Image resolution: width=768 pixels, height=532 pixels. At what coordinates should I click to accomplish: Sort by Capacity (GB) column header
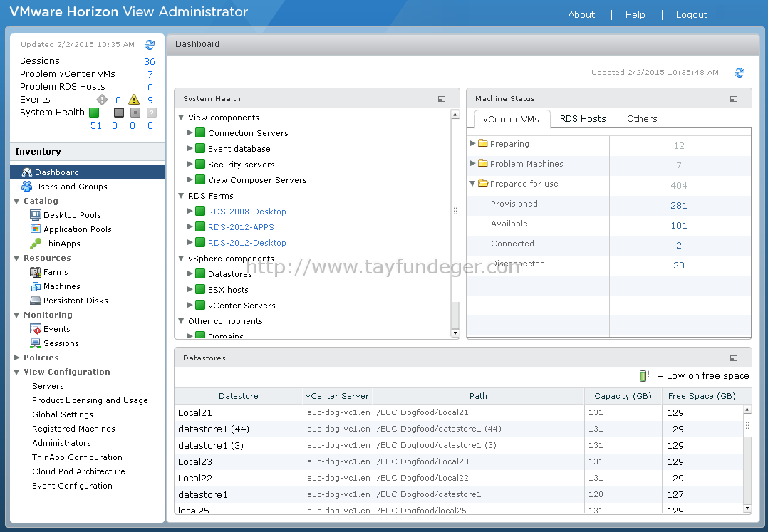click(x=623, y=396)
